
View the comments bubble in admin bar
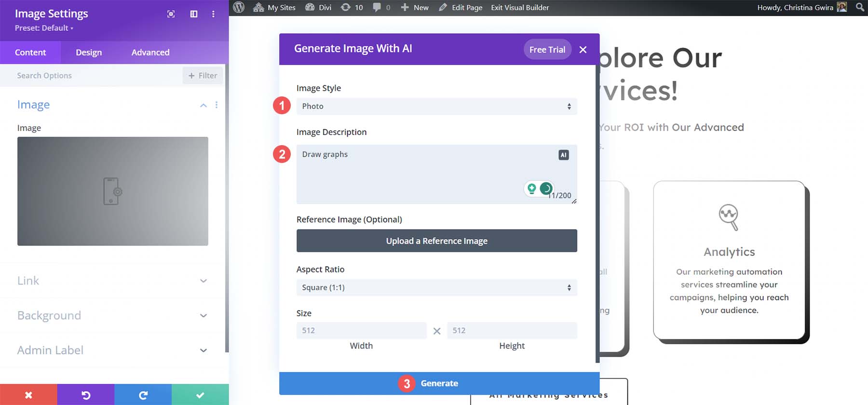point(381,7)
